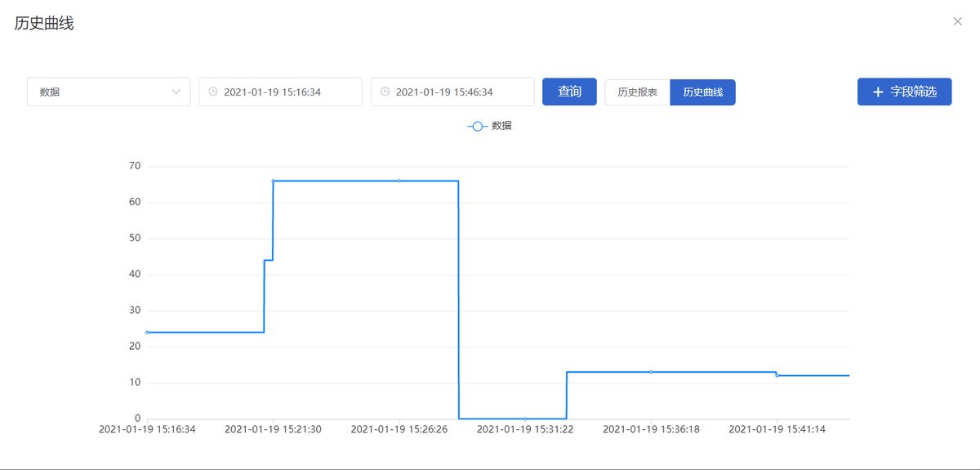Viewport: 980px width, 470px height.
Task: Click the start time field 15:16:34
Action: [x=280, y=92]
